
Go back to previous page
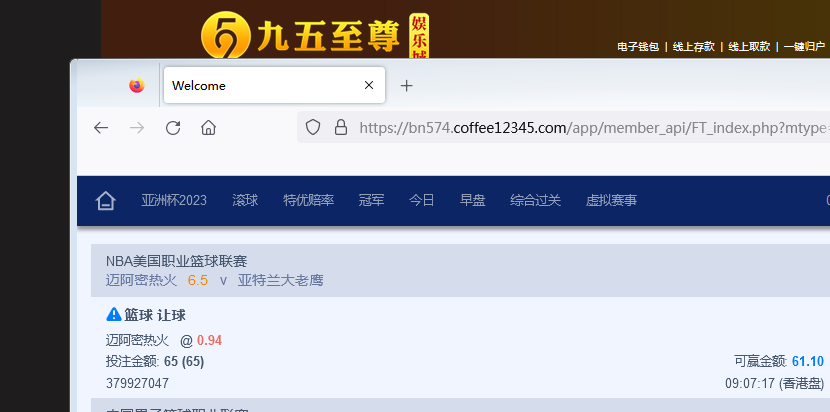101,128
